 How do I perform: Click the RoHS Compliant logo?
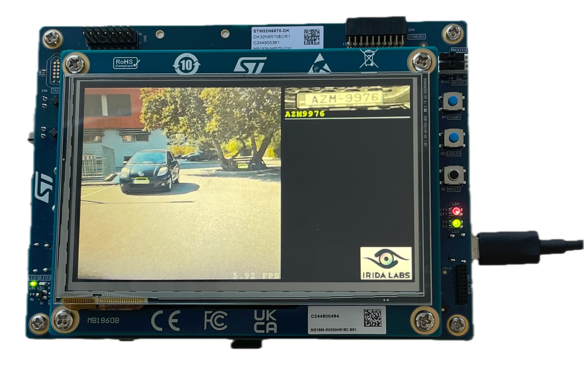126,63
